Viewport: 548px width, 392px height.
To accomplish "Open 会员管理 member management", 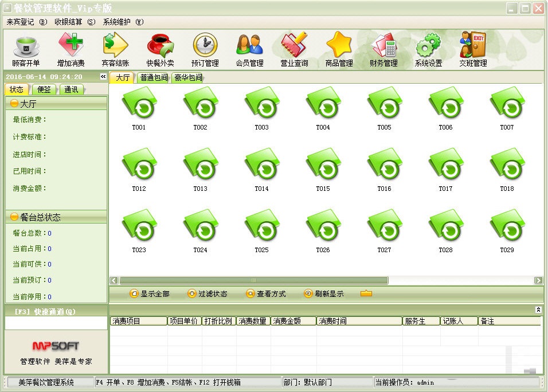I will (249, 50).
